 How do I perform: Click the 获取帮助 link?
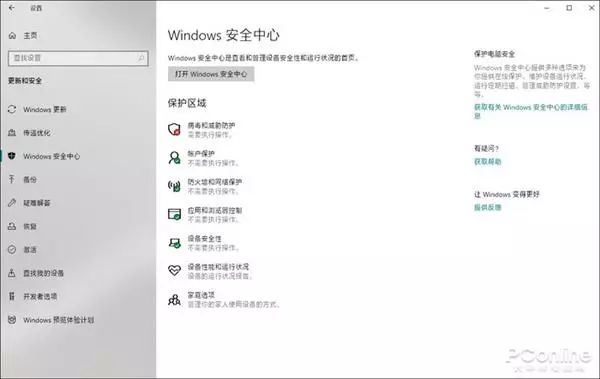488,162
